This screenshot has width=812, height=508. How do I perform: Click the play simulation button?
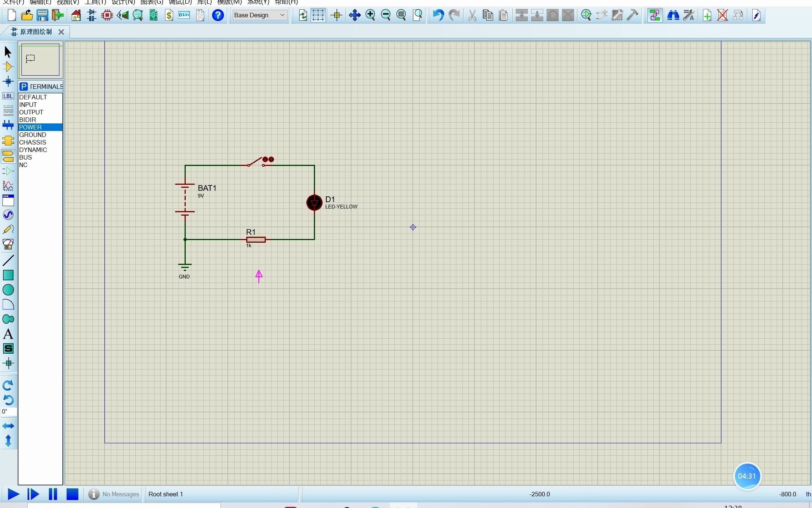point(12,494)
